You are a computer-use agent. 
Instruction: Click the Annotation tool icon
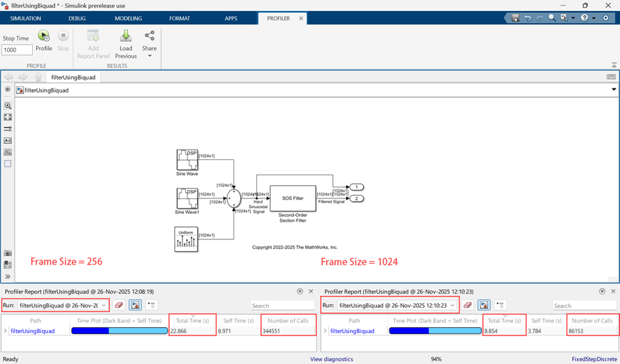tap(8, 141)
